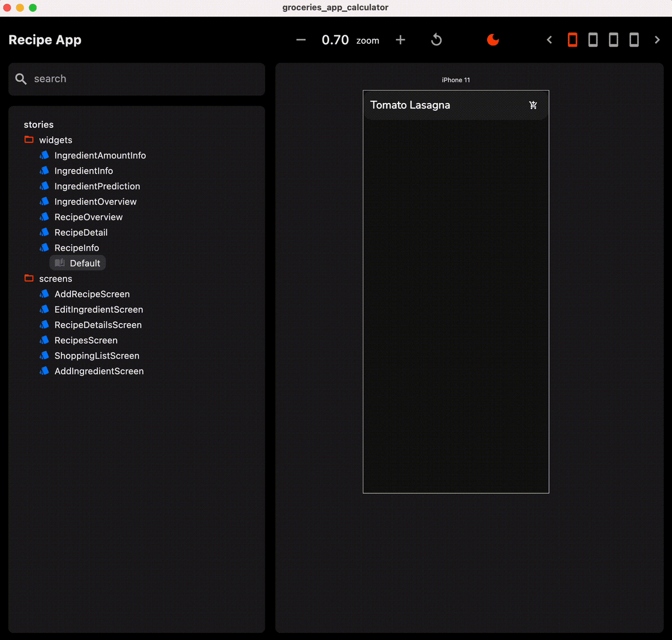Click the widgets folder icon

click(29, 139)
